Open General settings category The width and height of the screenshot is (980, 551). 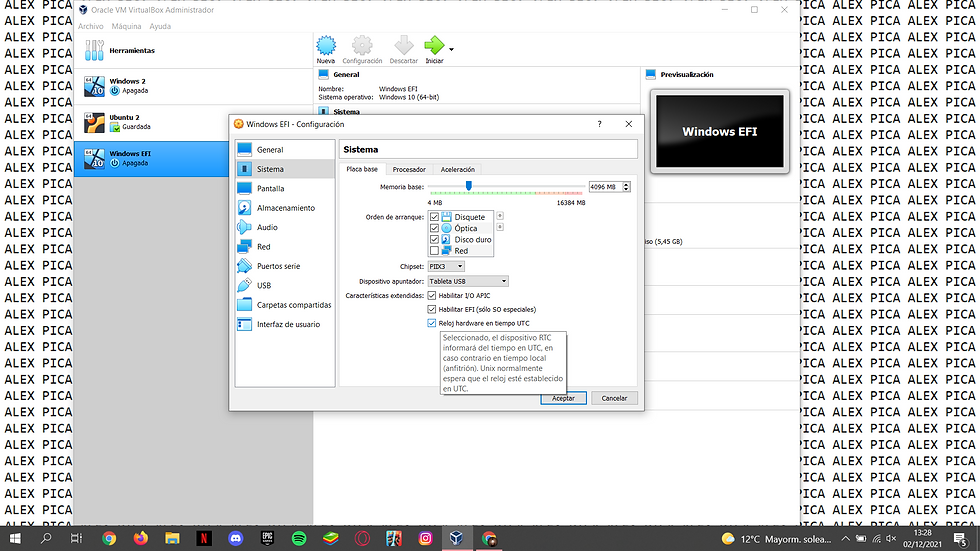(x=284, y=150)
